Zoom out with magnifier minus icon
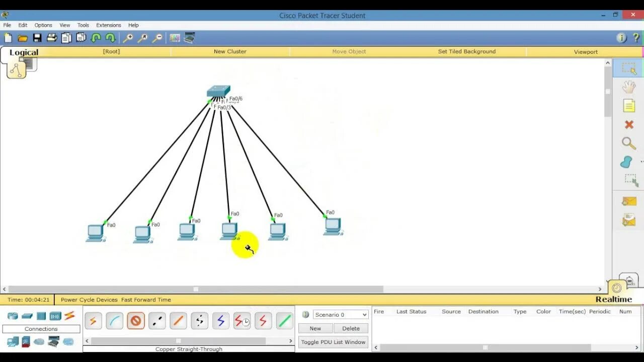The width and height of the screenshot is (644, 362). tap(157, 38)
